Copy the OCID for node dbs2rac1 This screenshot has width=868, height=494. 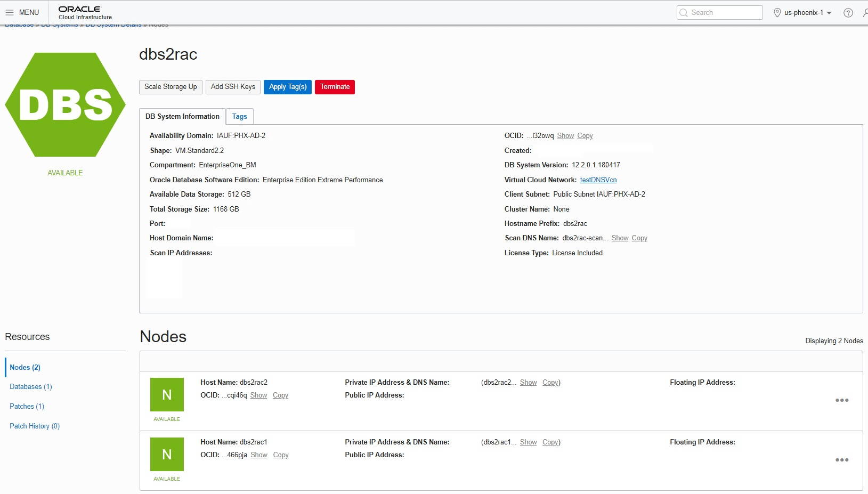click(281, 455)
